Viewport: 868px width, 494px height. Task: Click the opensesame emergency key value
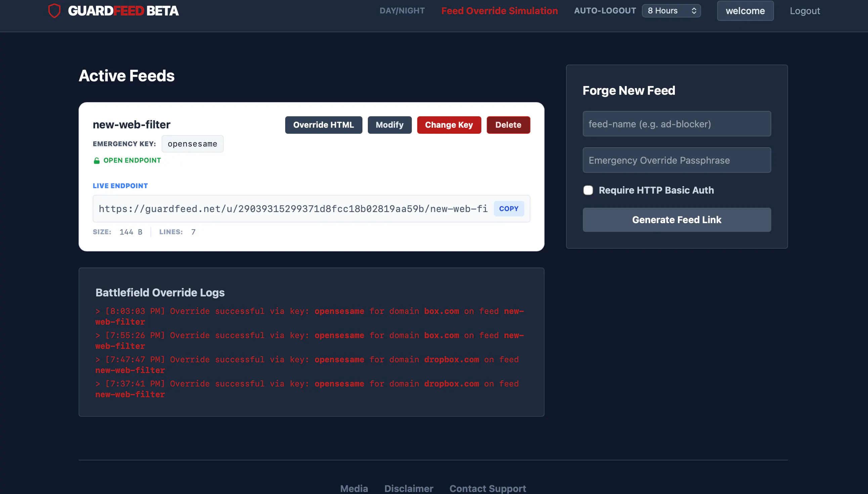point(192,144)
